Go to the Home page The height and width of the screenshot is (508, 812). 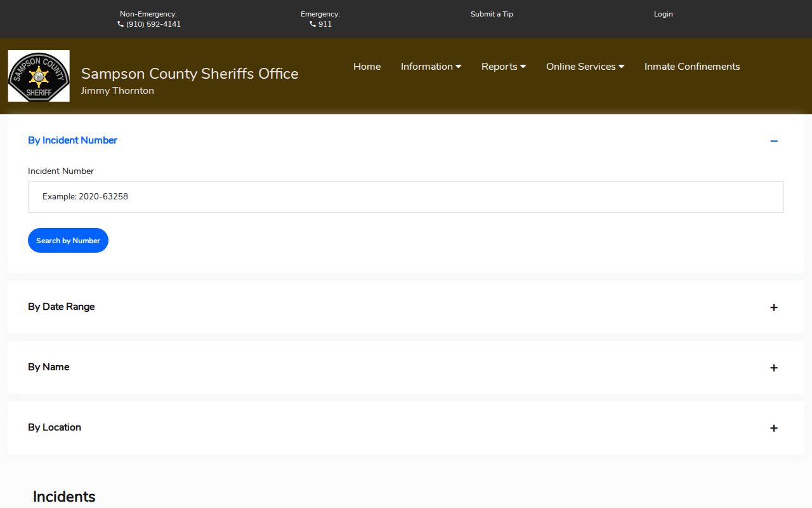[367, 67]
